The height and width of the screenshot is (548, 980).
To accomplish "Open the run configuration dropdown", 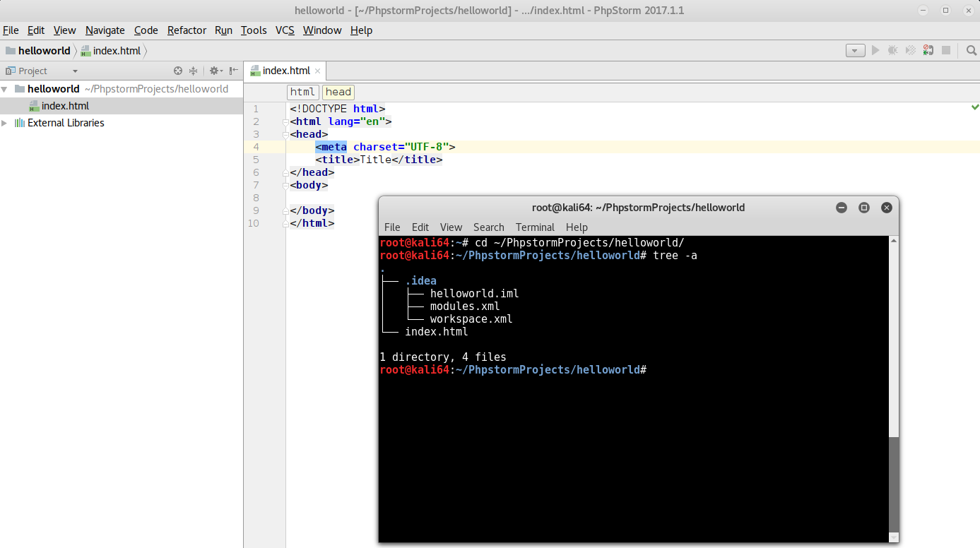I will point(855,51).
